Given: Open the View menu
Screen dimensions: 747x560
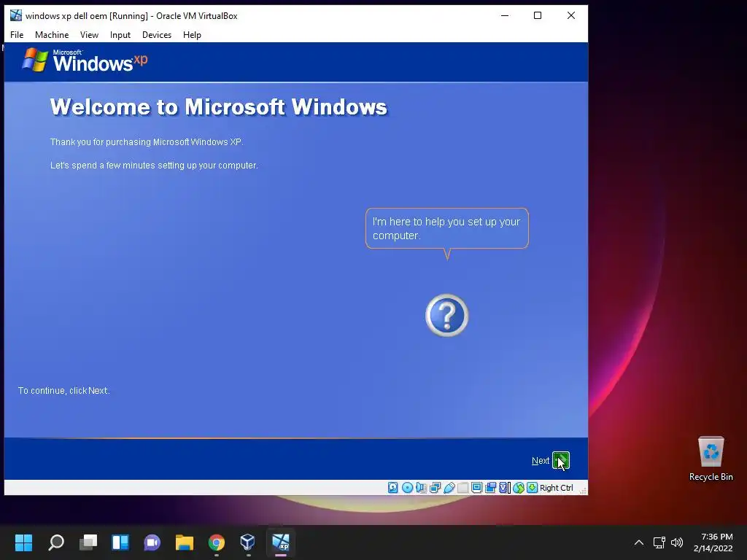Looking at the screenshot, I should [89, 35].
